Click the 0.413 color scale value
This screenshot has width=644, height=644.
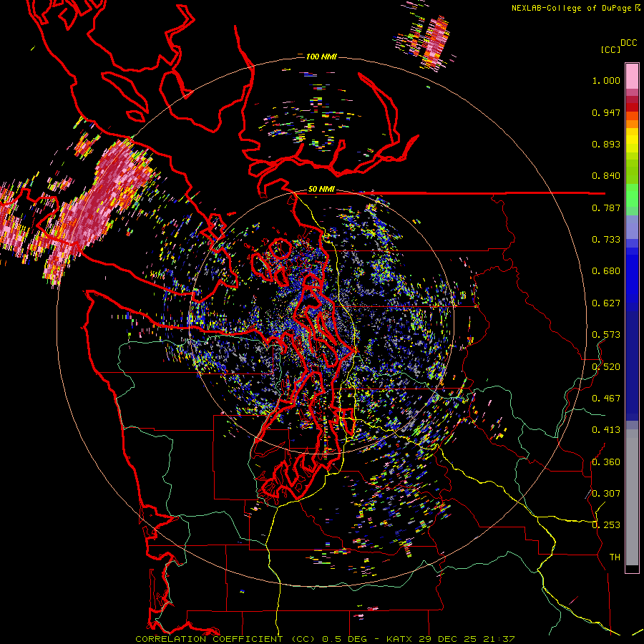[x=606, y=430]
